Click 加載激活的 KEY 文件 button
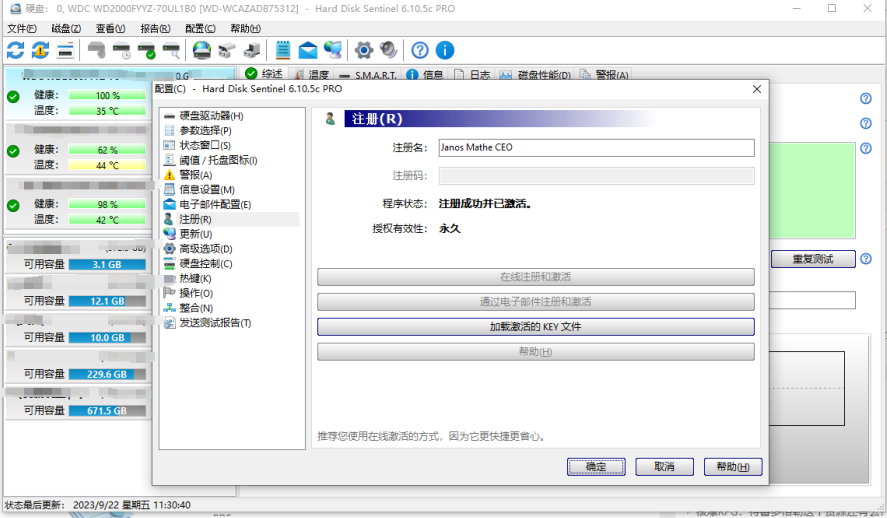Screen dimensions: 887x518 pyautogui.click(x=536, y=326)
